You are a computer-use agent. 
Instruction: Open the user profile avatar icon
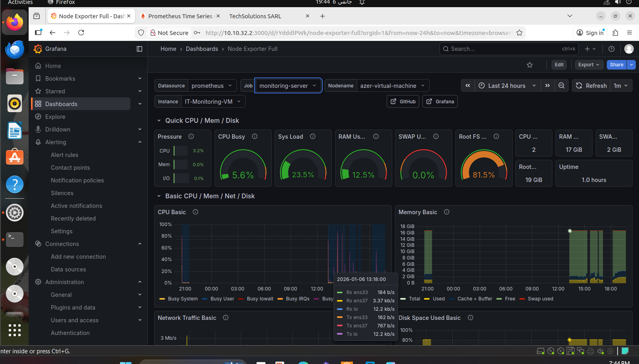coord(629,49)
